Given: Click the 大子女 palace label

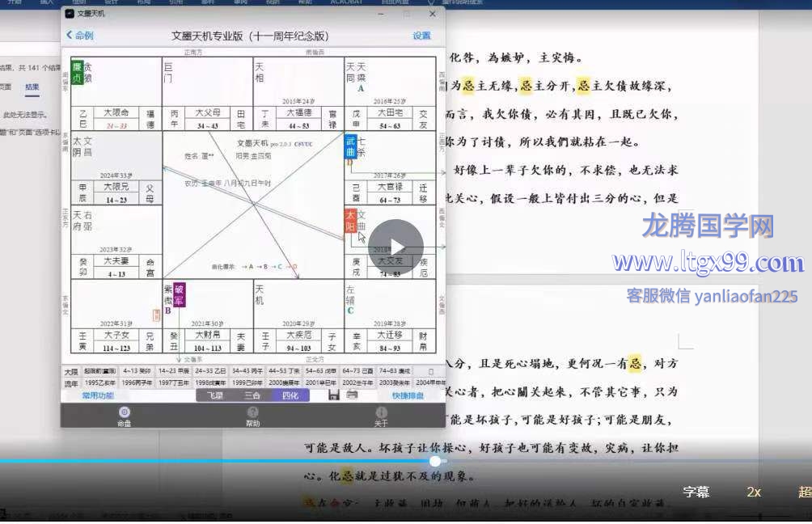Looking at the screenshot, I should pos(116,335).
